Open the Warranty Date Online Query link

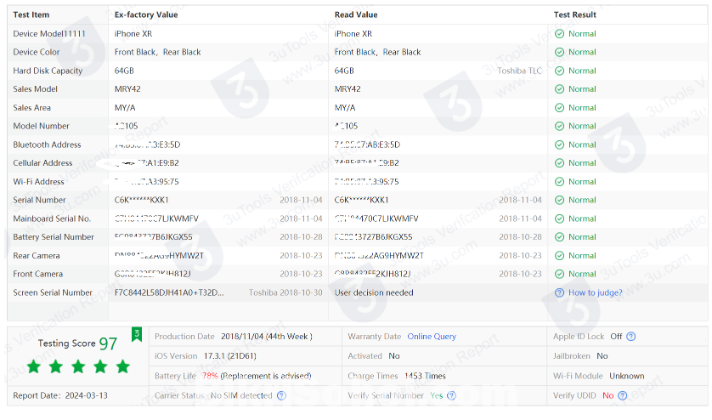tap(431, 336)
